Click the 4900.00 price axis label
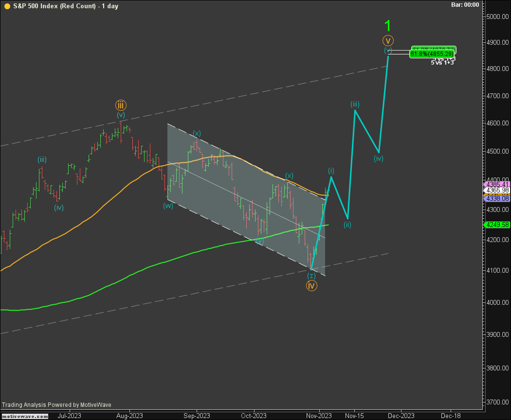This screenshot has width=511, height=420. click(x=498, y=43)
